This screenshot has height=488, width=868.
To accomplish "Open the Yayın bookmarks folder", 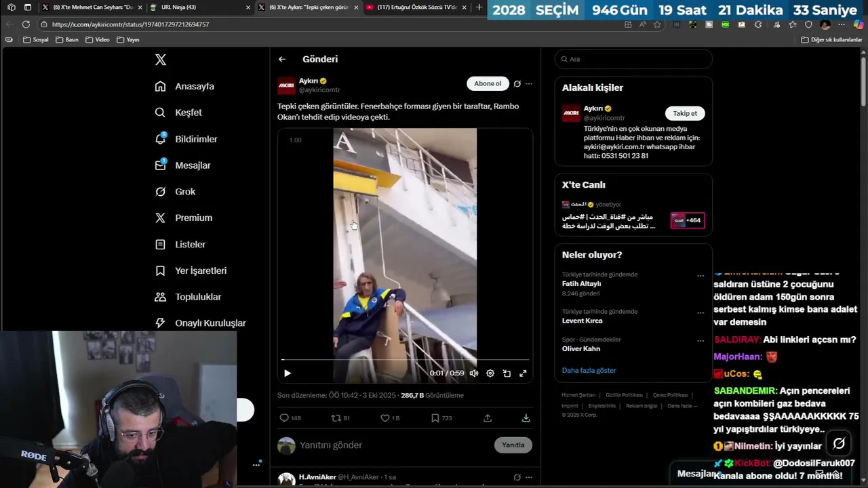I will click(128, 40).
